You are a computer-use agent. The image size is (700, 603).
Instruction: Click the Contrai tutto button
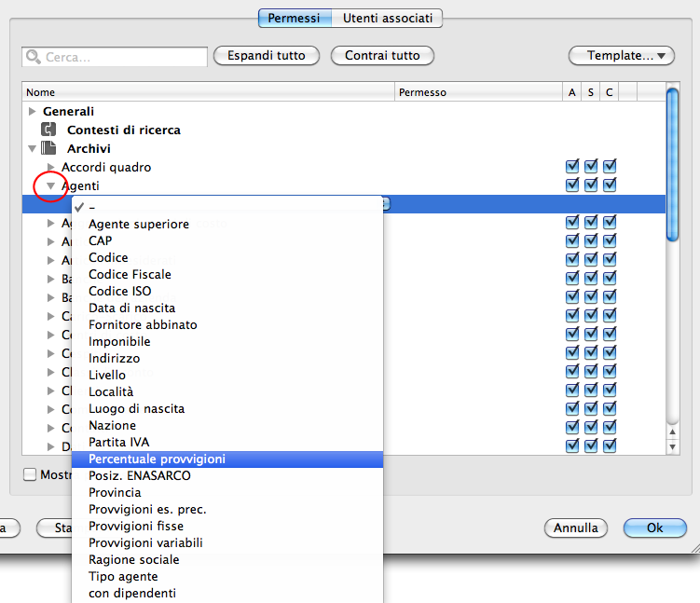[382, 56]
